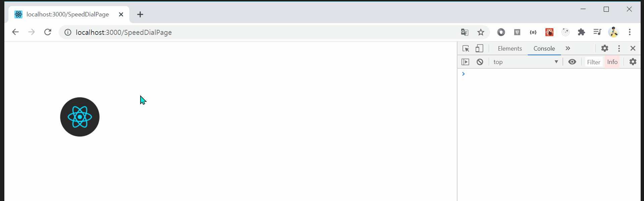Bookmark this page with the star icon
This screenshot has width=644, height=201.
pos(481,32)
